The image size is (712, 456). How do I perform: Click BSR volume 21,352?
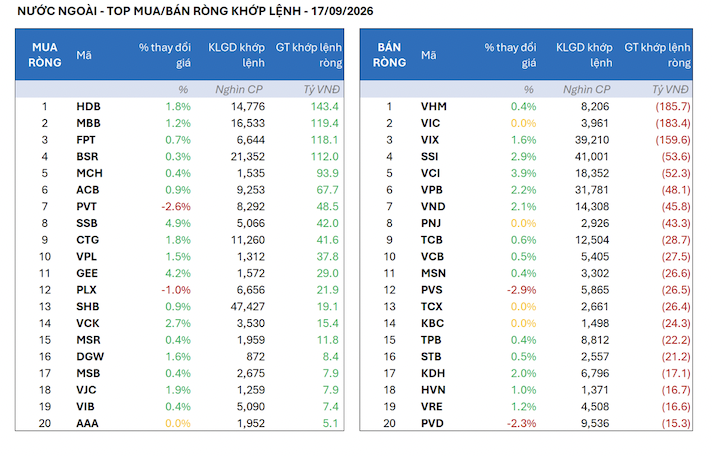[247, 157]
